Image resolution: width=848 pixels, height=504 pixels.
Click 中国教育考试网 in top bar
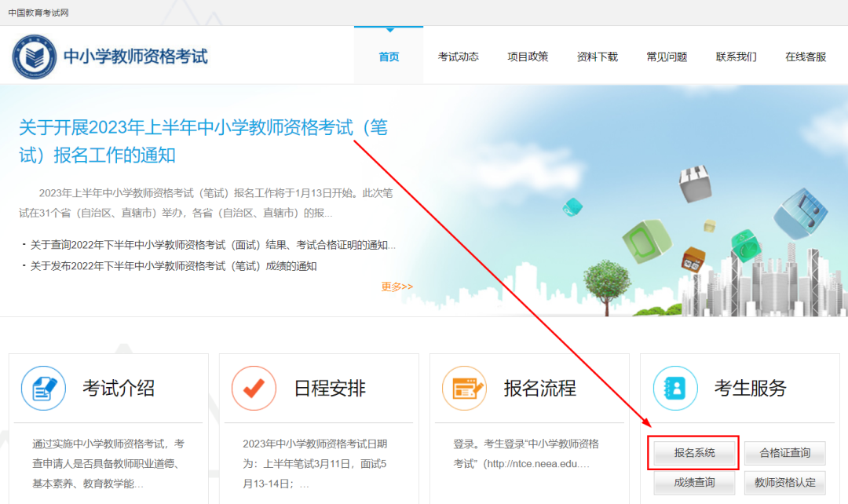click(x=38, y=13)
